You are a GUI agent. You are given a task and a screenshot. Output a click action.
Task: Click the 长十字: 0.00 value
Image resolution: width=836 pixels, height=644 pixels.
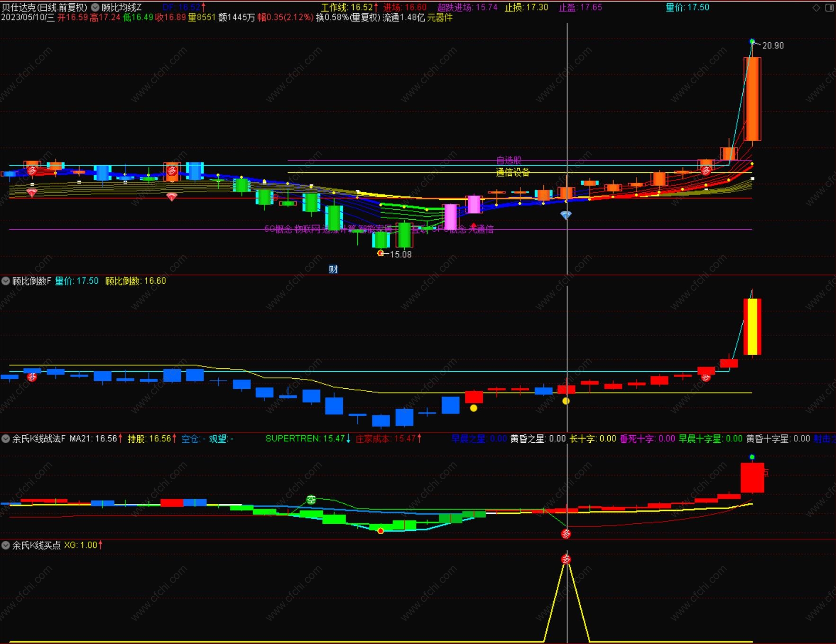coord(593,438)
